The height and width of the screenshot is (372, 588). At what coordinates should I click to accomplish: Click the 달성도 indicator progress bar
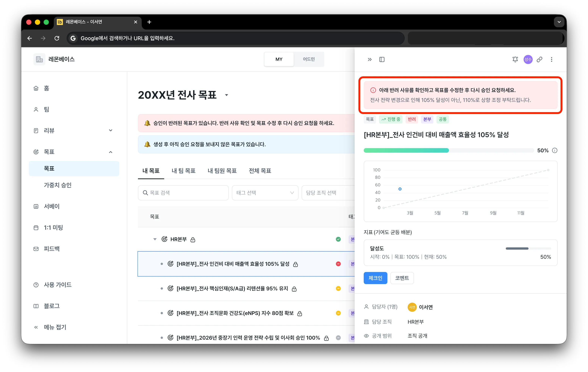[x=528, y=249]
